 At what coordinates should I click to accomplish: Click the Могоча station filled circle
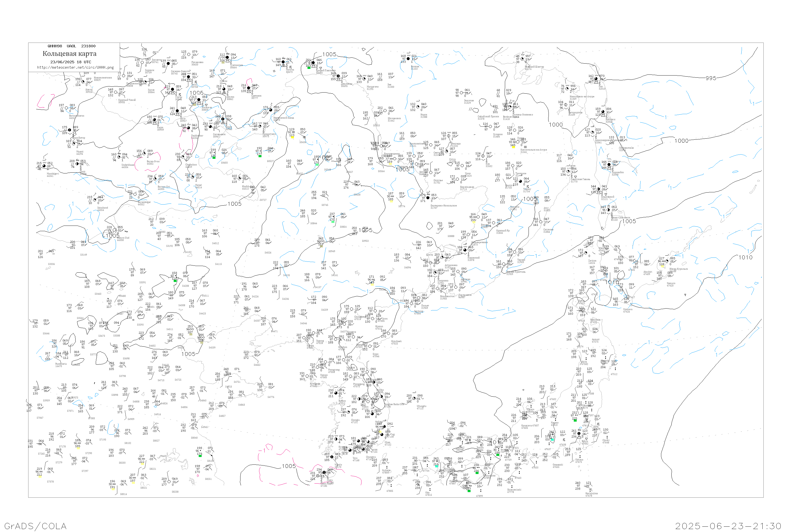pyautogui.click(x=283, y=62)
